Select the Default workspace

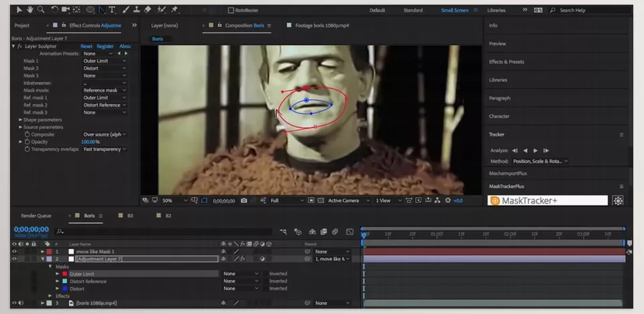(x=377, y=10)
